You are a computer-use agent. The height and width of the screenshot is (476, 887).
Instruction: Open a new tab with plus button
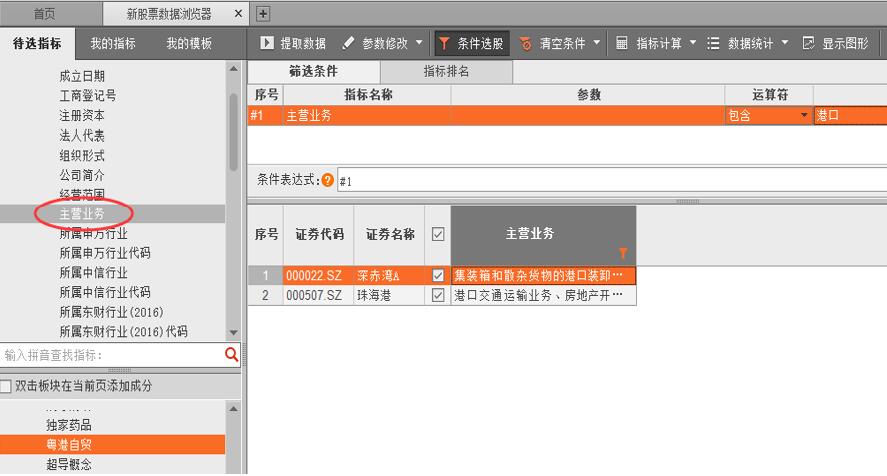[x=264, y=14]
